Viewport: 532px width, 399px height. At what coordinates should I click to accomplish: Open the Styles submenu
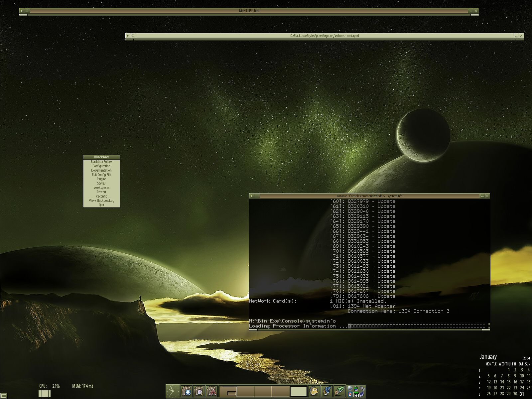tap(101, 183)
